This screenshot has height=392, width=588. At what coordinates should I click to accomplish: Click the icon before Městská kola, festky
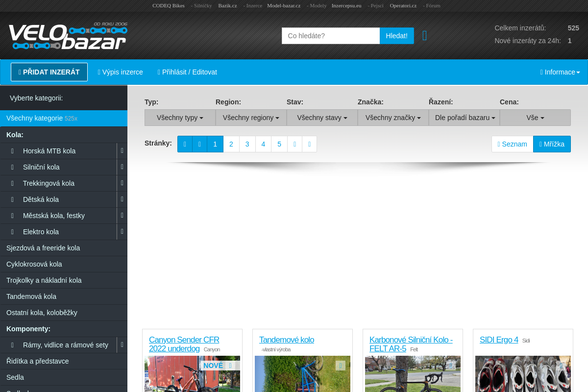click(12, 216)
